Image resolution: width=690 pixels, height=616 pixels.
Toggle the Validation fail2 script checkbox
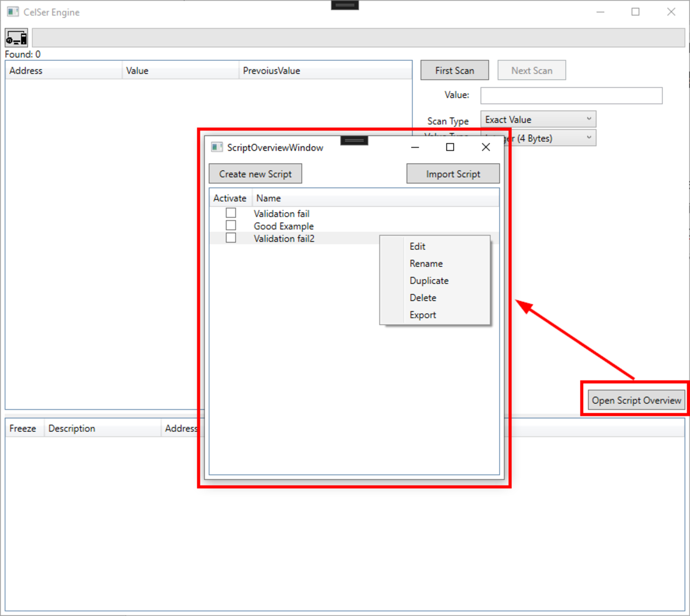[x=231, y=238]
